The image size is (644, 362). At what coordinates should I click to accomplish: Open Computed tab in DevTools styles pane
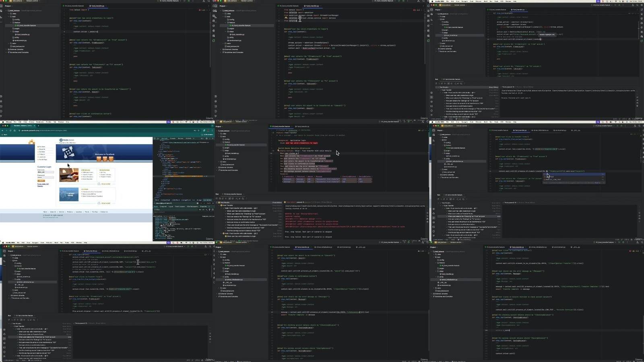tap(163, 207)
